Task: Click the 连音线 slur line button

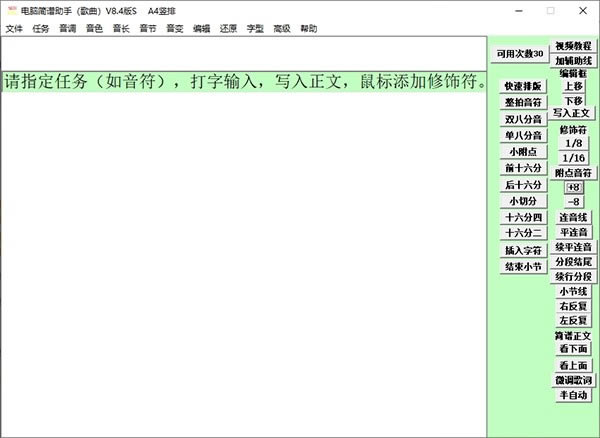Action: click(573, 217)
